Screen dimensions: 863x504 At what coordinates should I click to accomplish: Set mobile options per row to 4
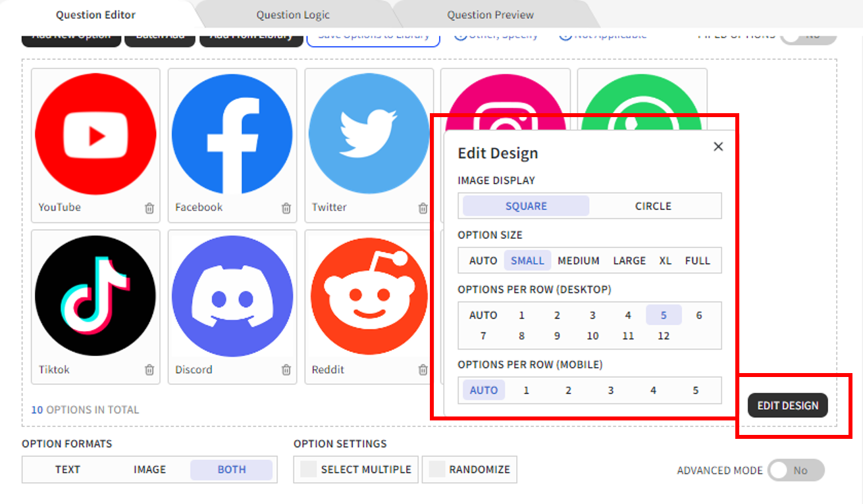click(x=653, y=390)
